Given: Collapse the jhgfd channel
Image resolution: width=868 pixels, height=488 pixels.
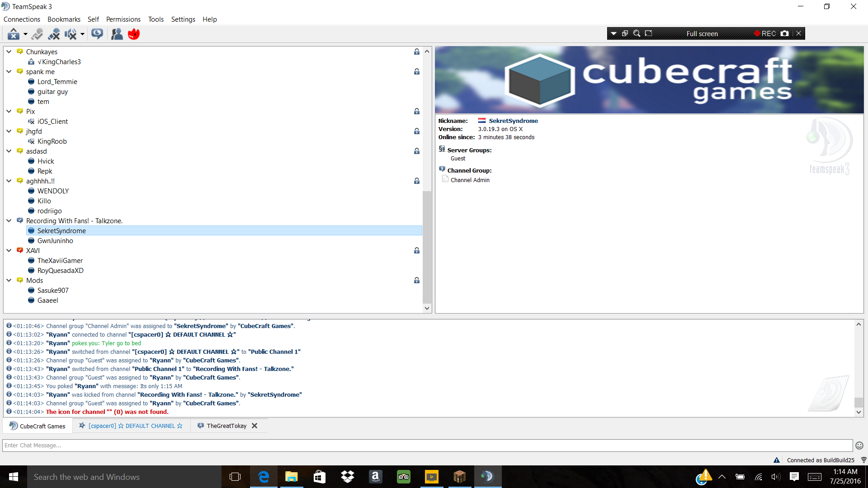Looking at the screenshot, I should (9, 131).
